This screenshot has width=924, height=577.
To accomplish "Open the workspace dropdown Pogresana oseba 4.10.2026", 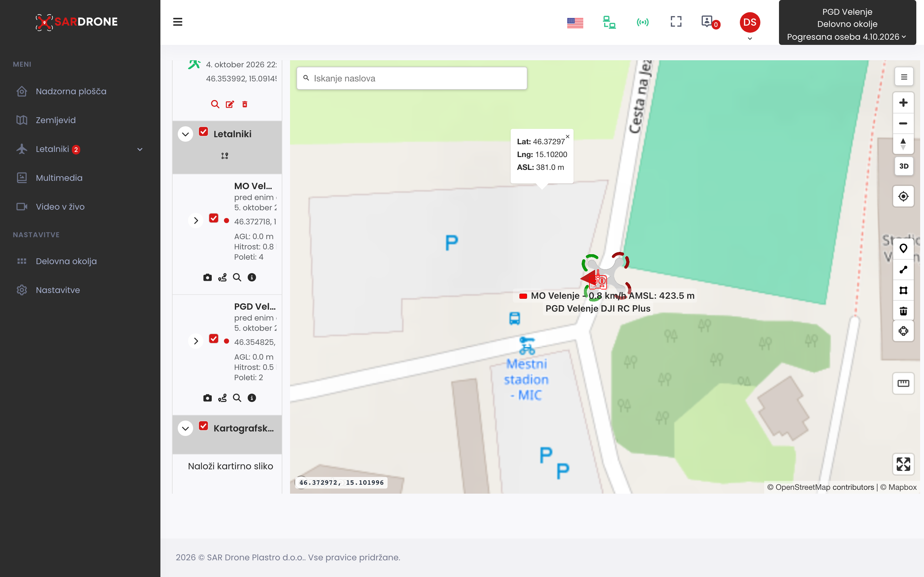I will (847, 37).
